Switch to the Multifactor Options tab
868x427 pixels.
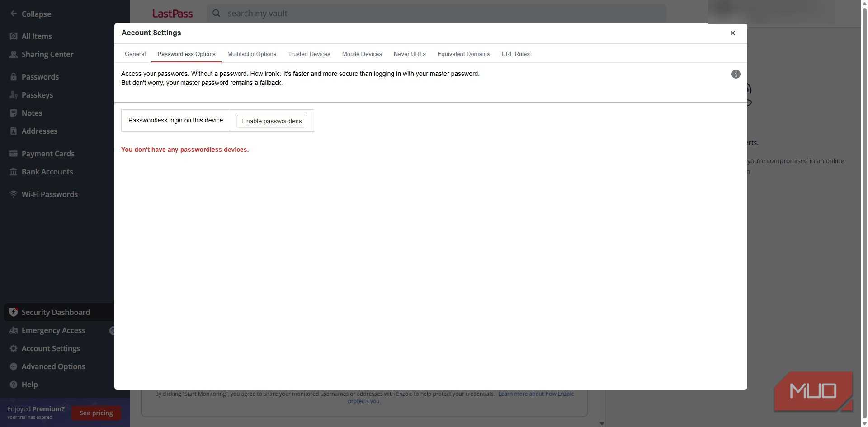(x=251, y=54)
